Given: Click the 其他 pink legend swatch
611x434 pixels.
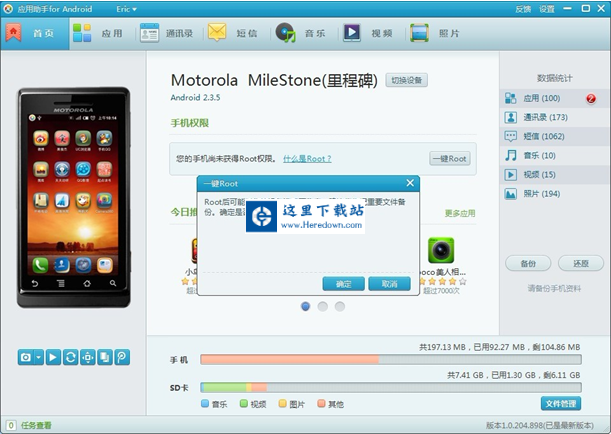Looking at the screenshot, I should [321, 404].
